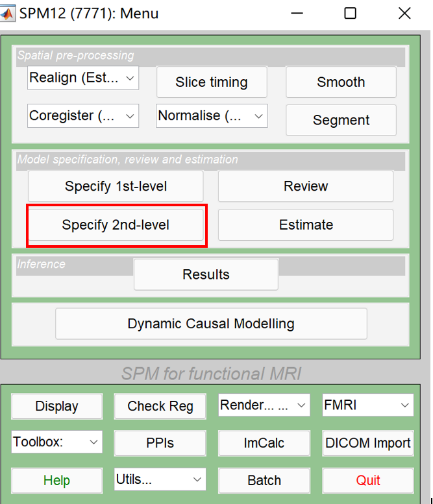Image resolution: width=433 pixels, height=504 pixels.
Task: Expand the Toolbox: dropdown
Action: pos(57,442)
